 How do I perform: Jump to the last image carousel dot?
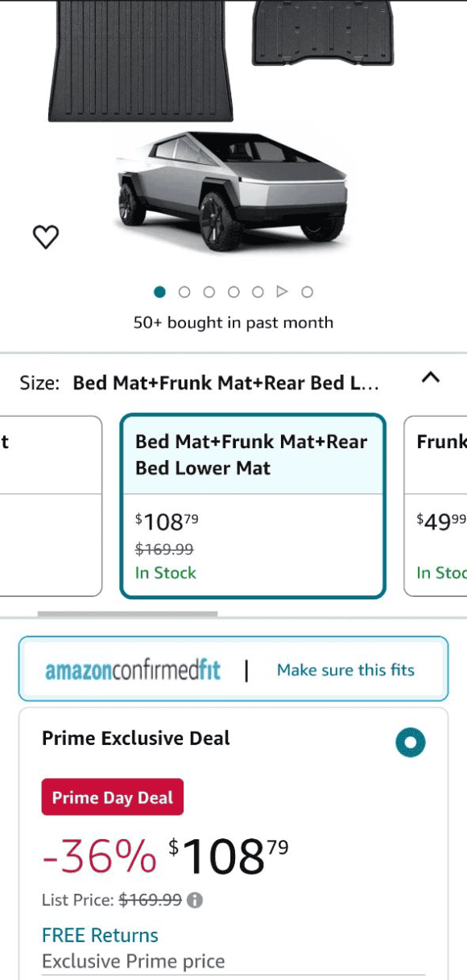[307, 292]
